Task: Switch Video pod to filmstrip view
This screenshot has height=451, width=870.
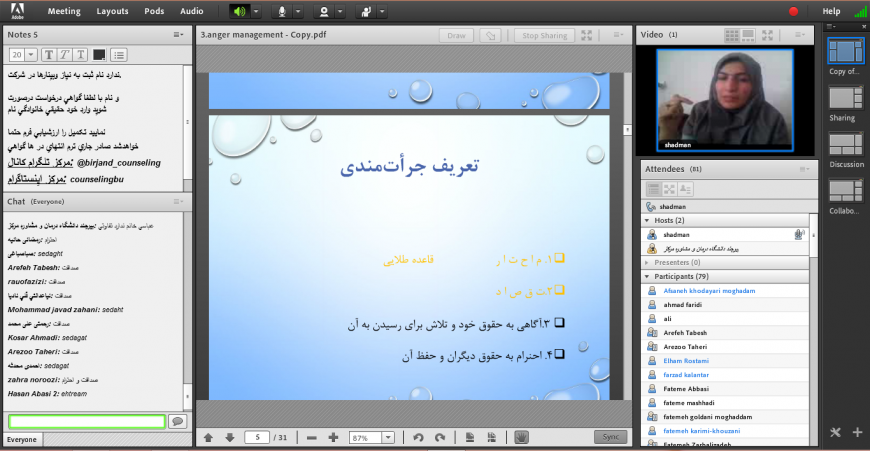Action: (x=748, y=35)
